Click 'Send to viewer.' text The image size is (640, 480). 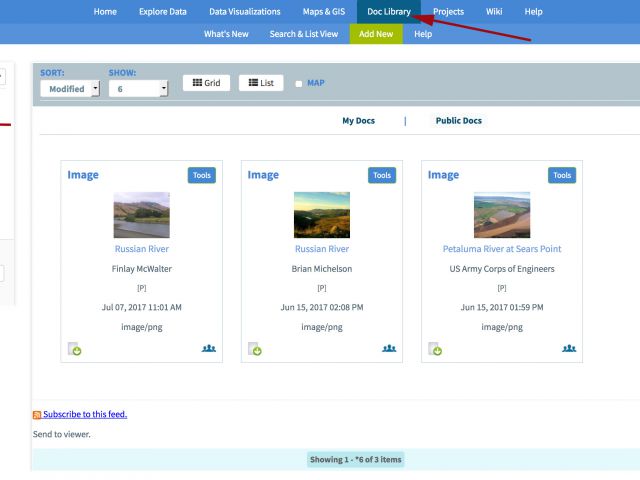click(x=62, y=434)
